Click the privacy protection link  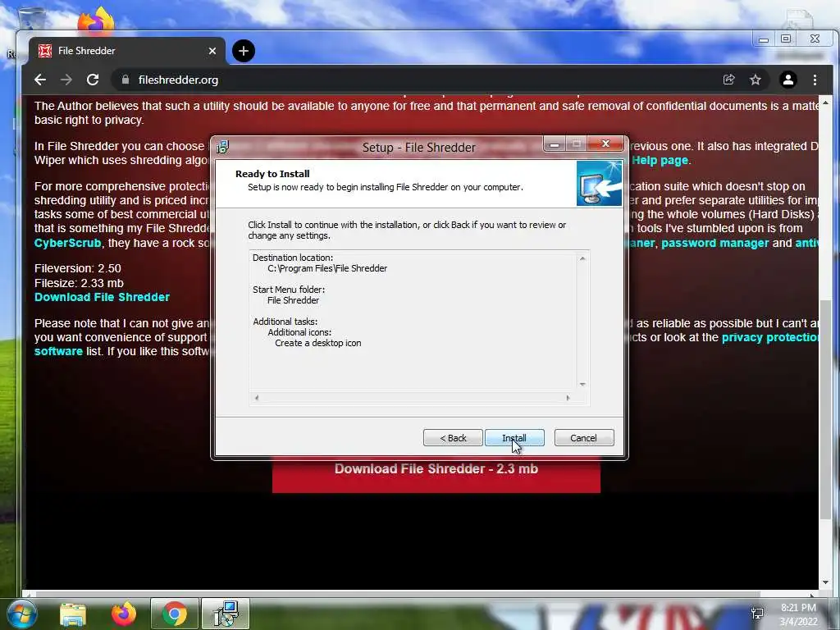pos(769,337)
